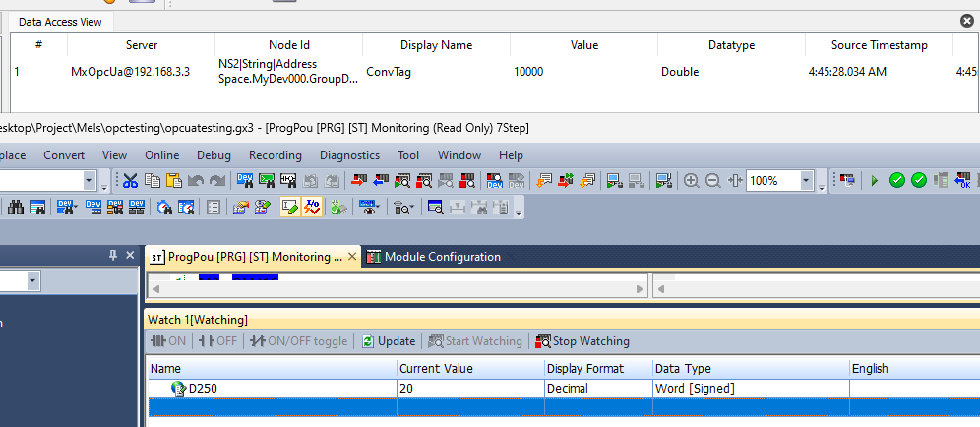Screen dimensions: 980x427
Task: Click the plain binoculars Find icon
Action: tap(17, 207)
